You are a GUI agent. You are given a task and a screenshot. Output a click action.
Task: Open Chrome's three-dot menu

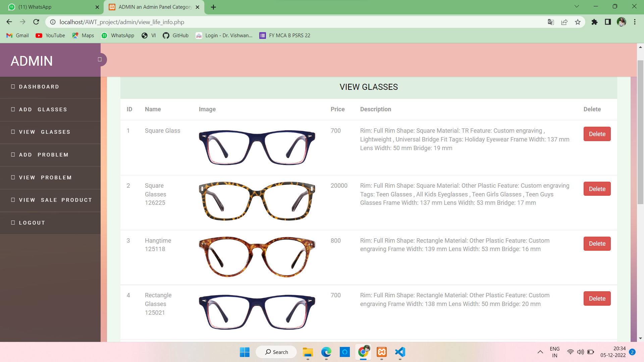[635, 22]
